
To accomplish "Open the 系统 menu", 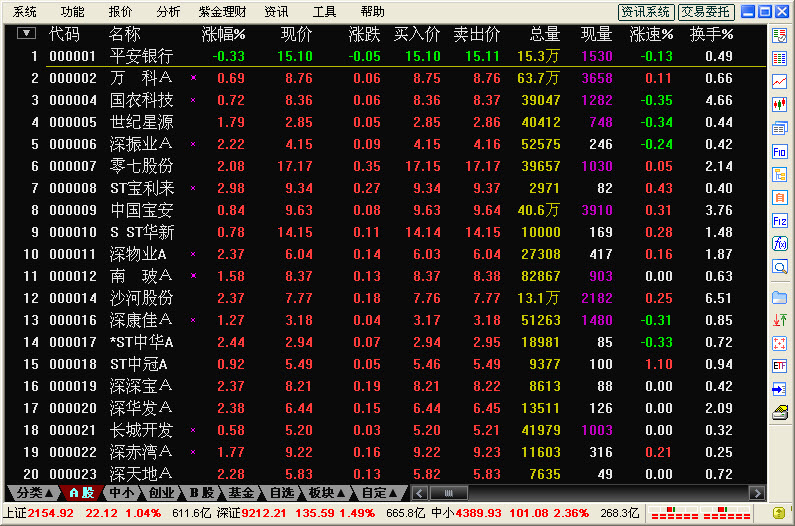I will 24,11.
